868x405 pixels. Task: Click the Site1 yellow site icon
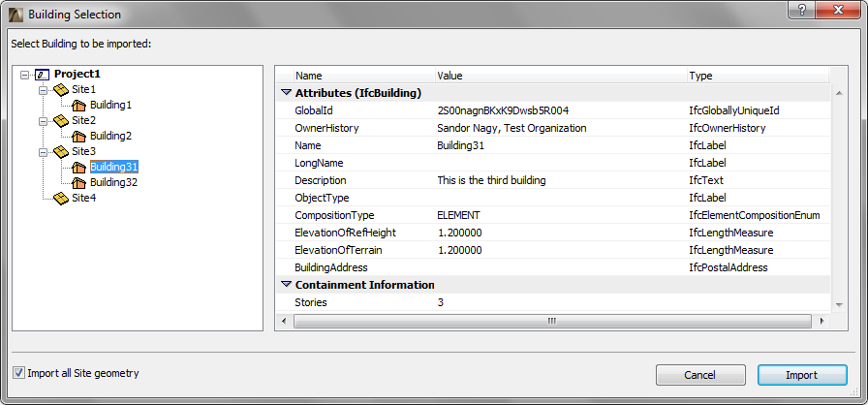(61, 89)
